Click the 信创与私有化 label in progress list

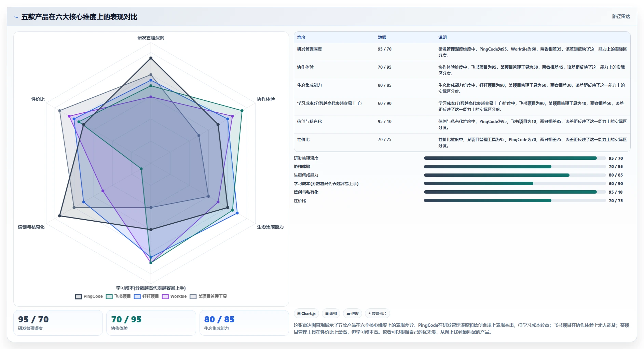coord(306,192)
